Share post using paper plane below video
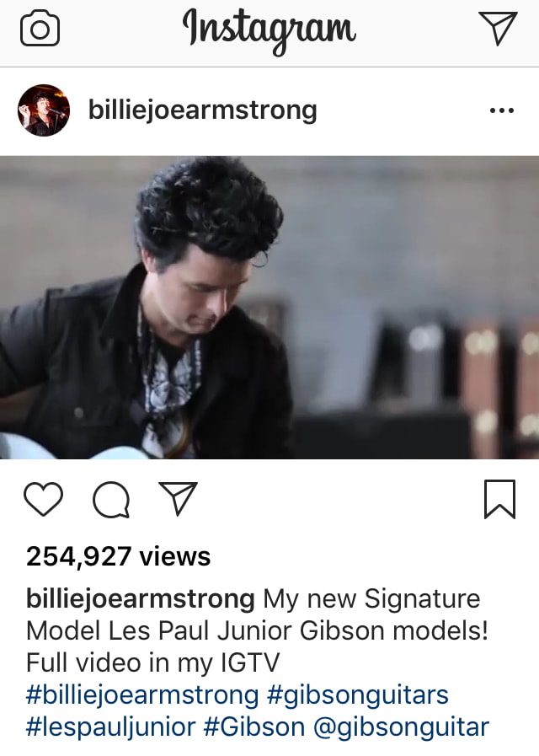The height and width of the screenshot is (756, 539). pyautogui.click(x=179, y=499)
